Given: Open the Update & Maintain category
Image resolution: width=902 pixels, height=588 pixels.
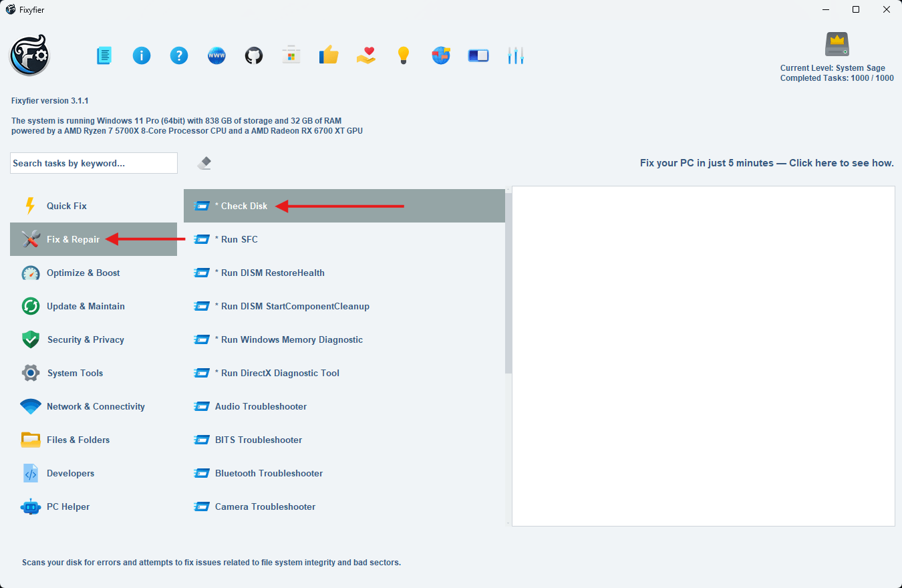Looking at the screenshot, I should 94,306.
